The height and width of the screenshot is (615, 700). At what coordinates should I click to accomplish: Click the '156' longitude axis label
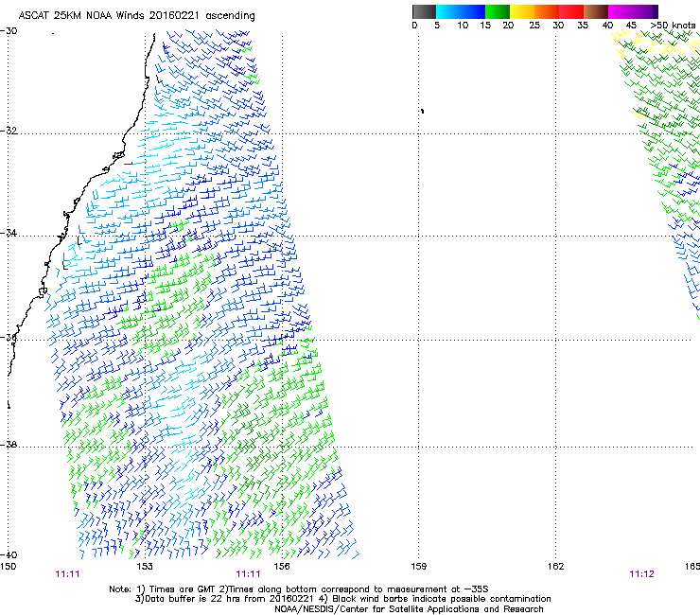(282, 567)
